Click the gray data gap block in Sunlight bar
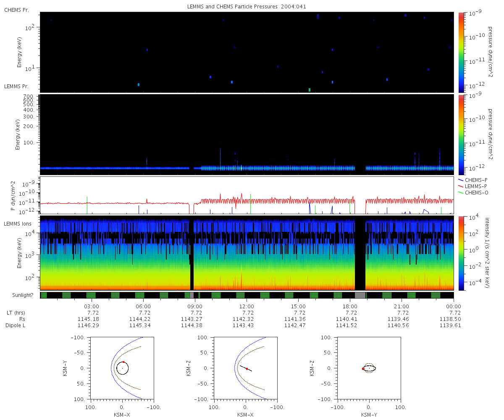This screenshot has height=420, width=504. coord(360,295)
